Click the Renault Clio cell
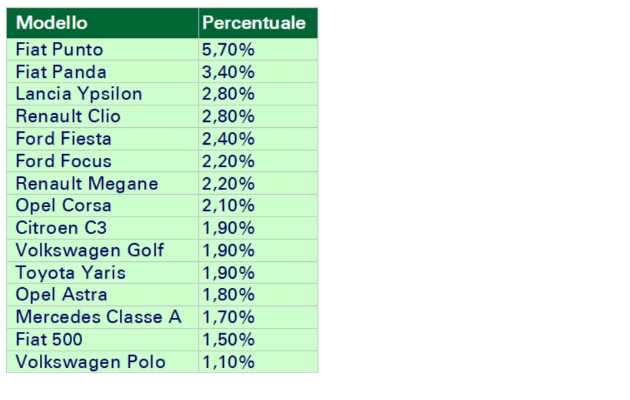Screen dimensions: 630x400 coord(101,116)
